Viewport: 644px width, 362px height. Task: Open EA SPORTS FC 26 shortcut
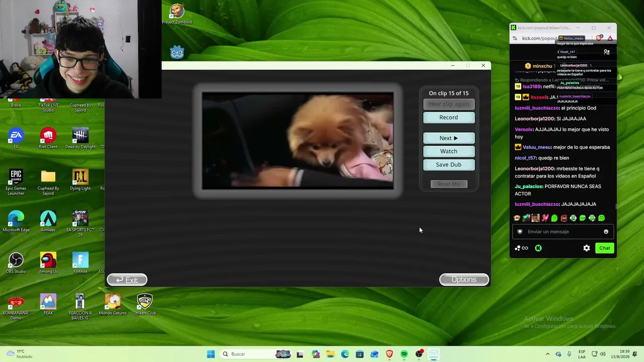pyautogui.click(x=80, y=224)
